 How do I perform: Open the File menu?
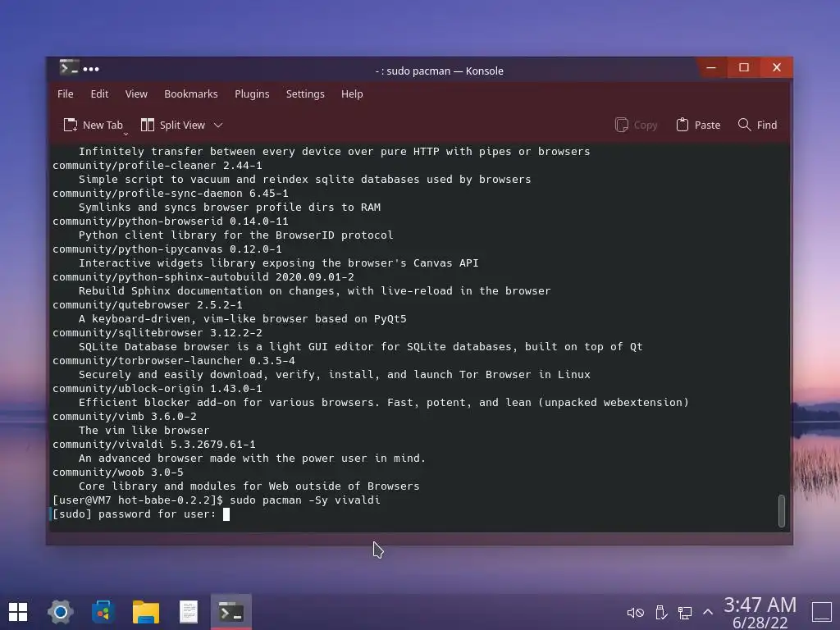(66, 94)
